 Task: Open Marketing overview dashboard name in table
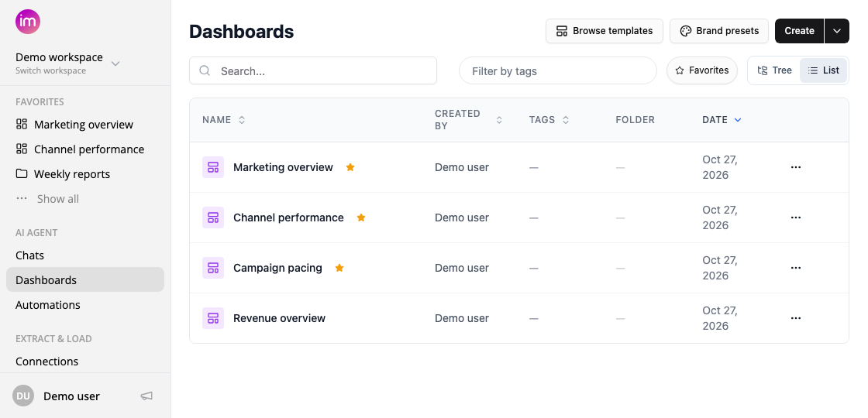(283, 167)
